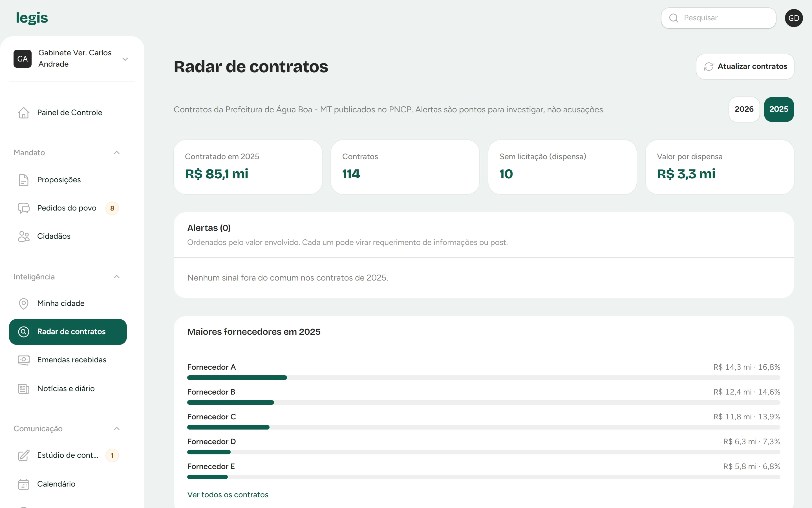Click the Pedidos do povo badge 8
This screenshot has height=508, width=812.
click(x=112, y=208)
